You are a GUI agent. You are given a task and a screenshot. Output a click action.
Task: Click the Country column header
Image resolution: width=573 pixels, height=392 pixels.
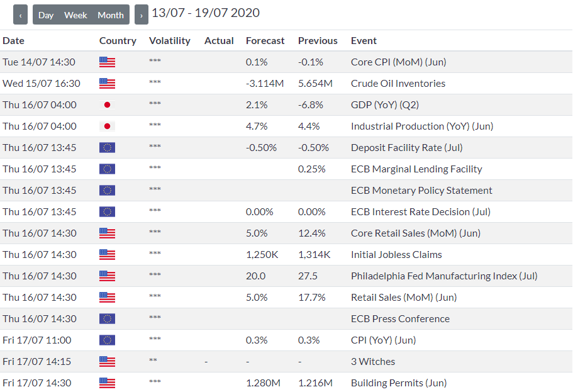pos(118,40)
